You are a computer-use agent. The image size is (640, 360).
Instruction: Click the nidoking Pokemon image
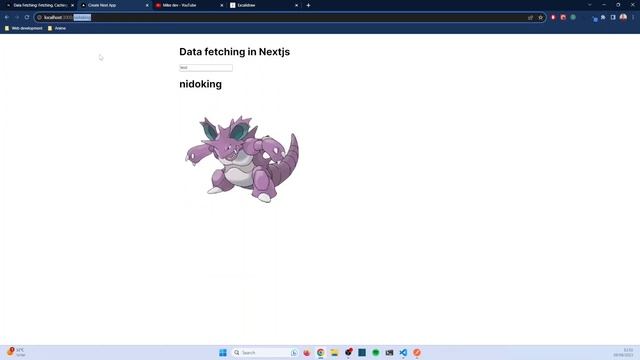pyautogui.click(x=242, y=158)
